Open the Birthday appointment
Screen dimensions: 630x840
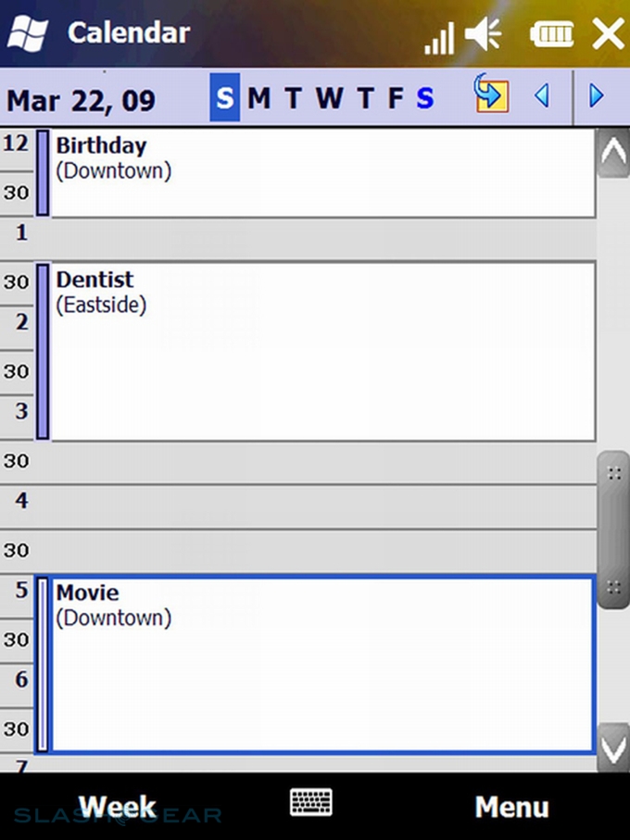(x=321, y=173)
